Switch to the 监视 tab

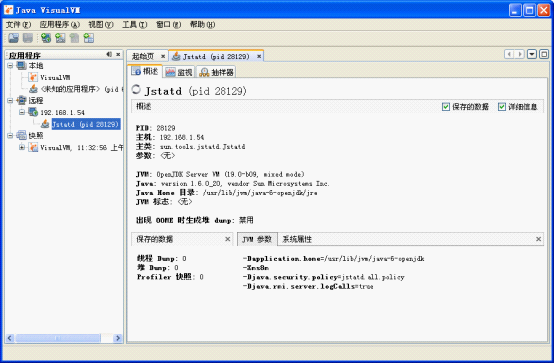[179, 72]
